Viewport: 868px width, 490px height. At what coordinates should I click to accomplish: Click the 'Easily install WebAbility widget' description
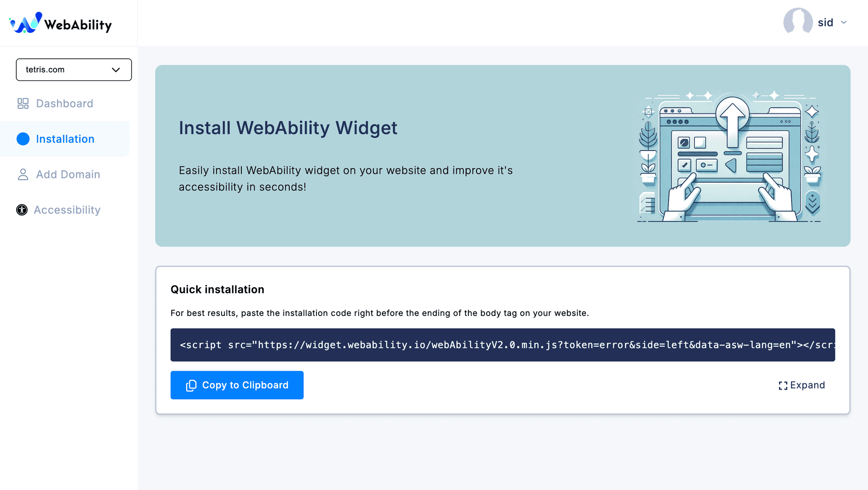pos(346,179)
